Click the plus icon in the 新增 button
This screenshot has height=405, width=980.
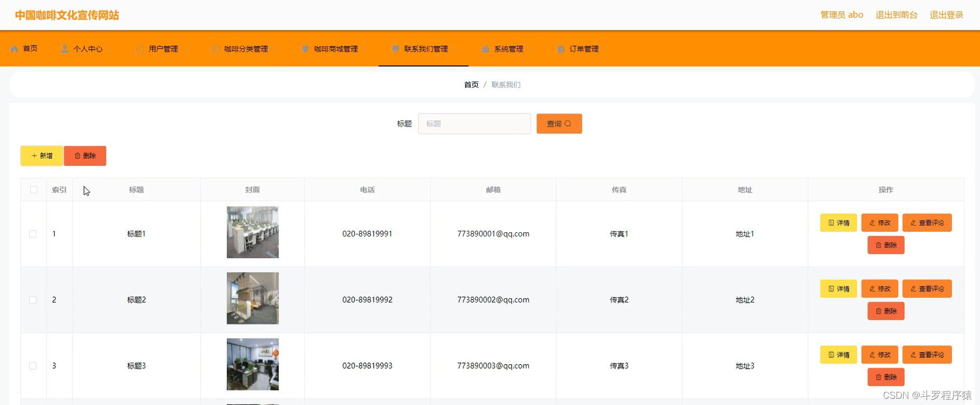[x=34, y=156]
